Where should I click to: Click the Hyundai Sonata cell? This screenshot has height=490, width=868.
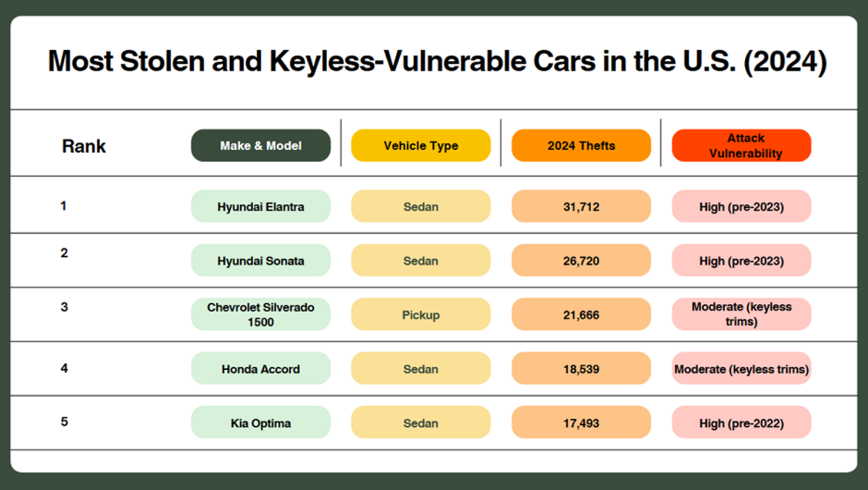point(260,261)
